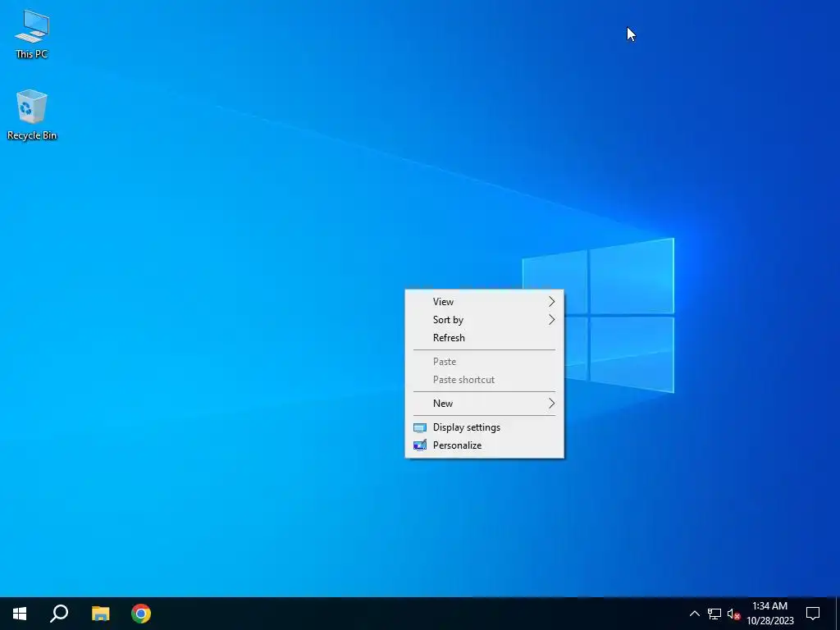Show hidden system tray icons
The height and width of the screenshot is (630, 840).
[x=694, y=614]
